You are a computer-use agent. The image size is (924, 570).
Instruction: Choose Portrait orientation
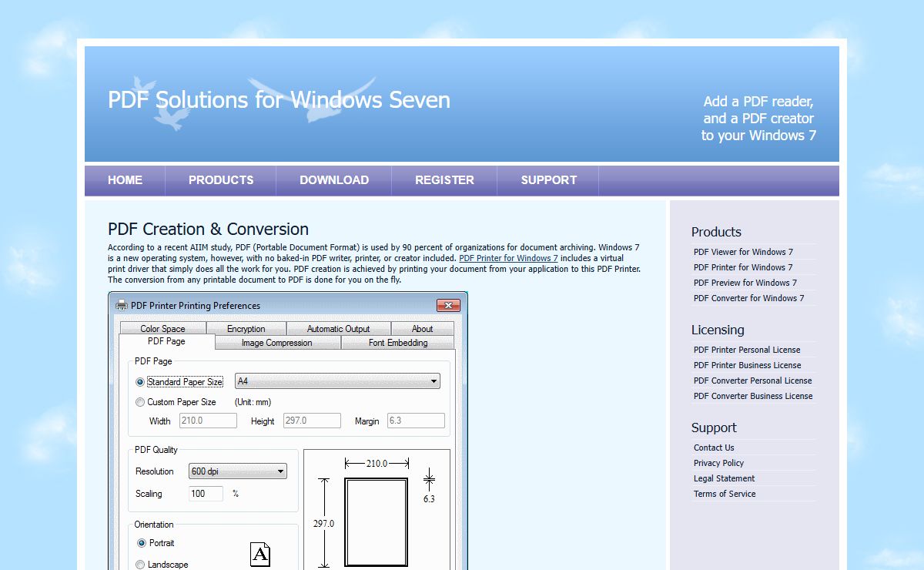pos(142,543)
